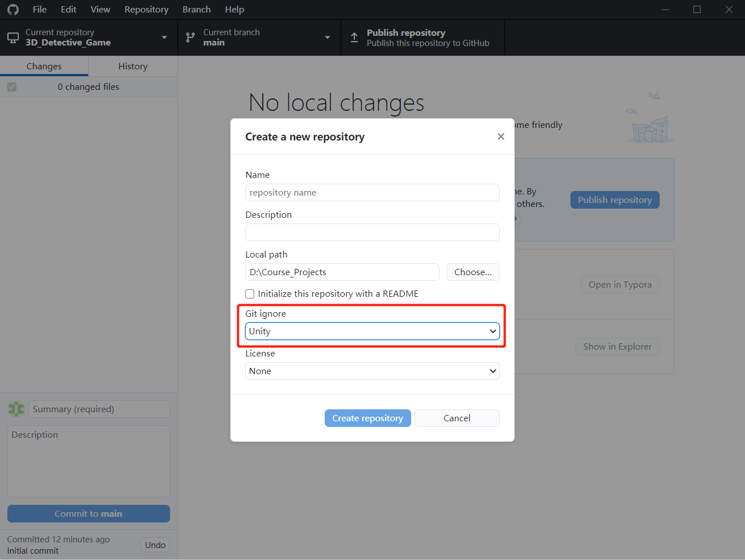Open the Repository menu
Viewport: 745px width, 560px height.
point(146,9)
